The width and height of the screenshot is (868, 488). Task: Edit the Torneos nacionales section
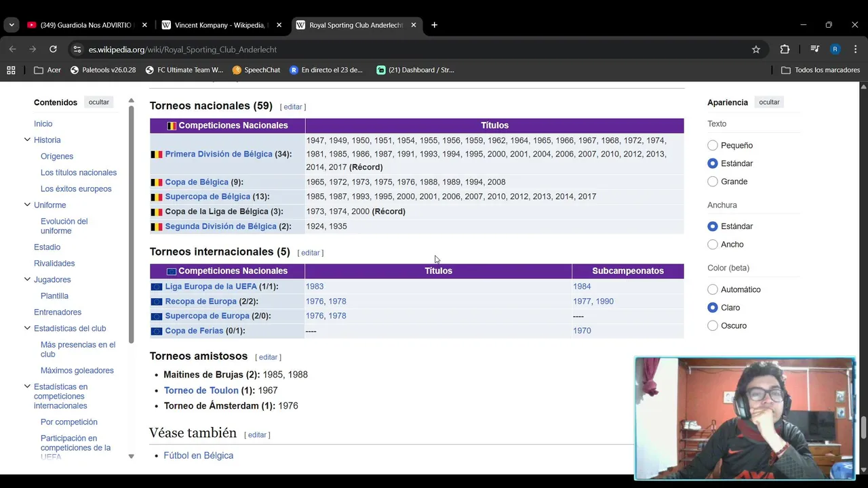(293, 107)
